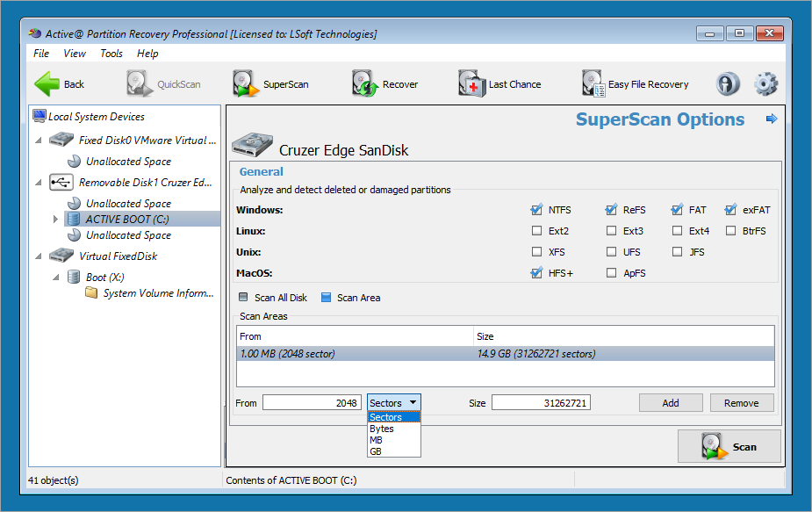This screenshot has width=812, height=512.
Task: Enable the BtrFS checkbox
Action: (730, 231)
